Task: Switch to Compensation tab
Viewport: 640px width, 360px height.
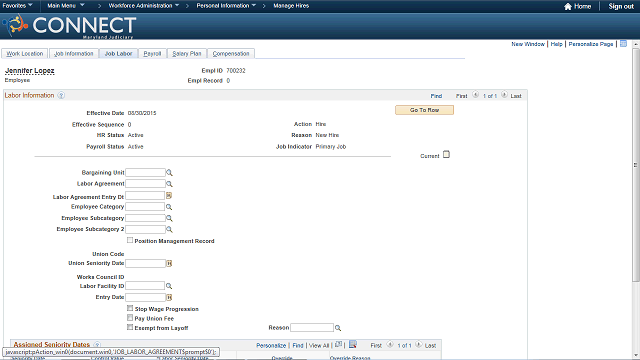Action: coord(231,53)
